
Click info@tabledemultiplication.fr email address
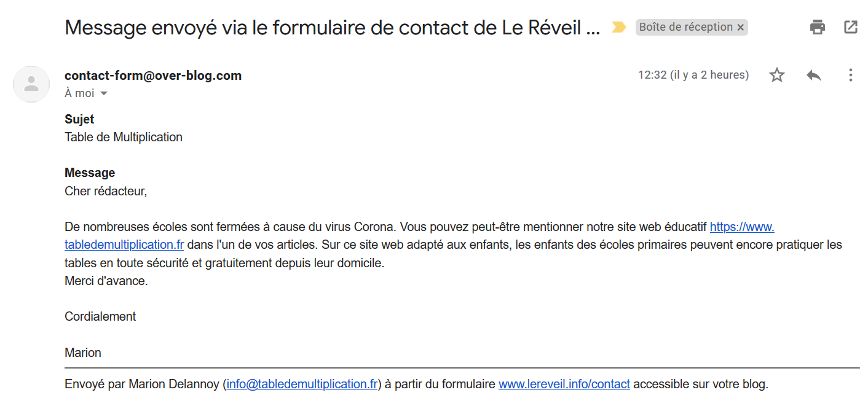tap(302, 385)
